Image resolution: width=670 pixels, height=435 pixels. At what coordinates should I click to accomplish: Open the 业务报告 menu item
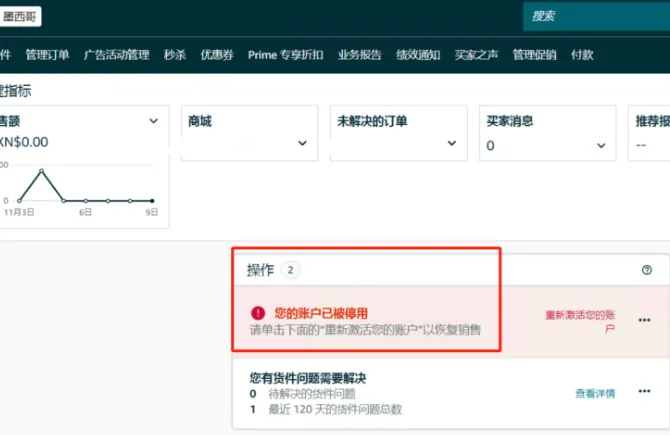(359, 55)
